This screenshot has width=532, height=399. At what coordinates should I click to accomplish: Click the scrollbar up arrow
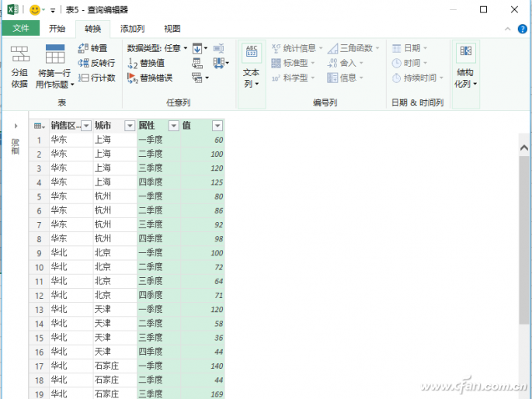tap(524, 147)
